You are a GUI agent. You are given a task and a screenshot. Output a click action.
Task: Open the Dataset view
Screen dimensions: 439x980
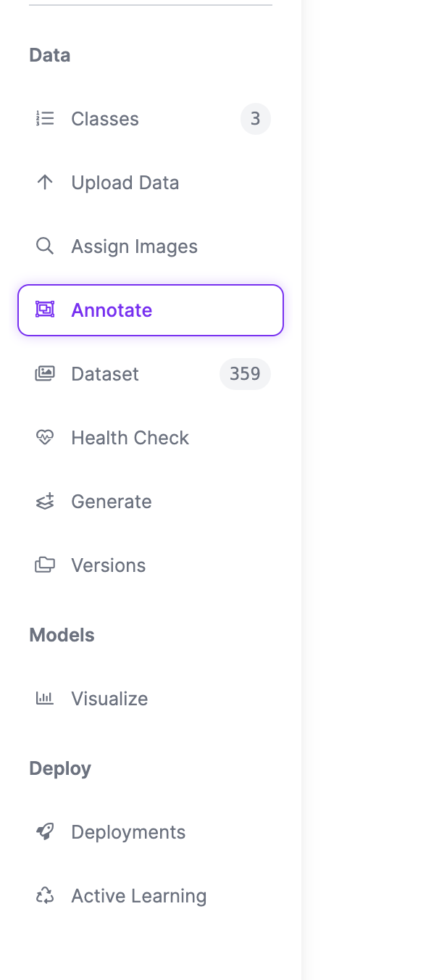click(x=104, y=374)
